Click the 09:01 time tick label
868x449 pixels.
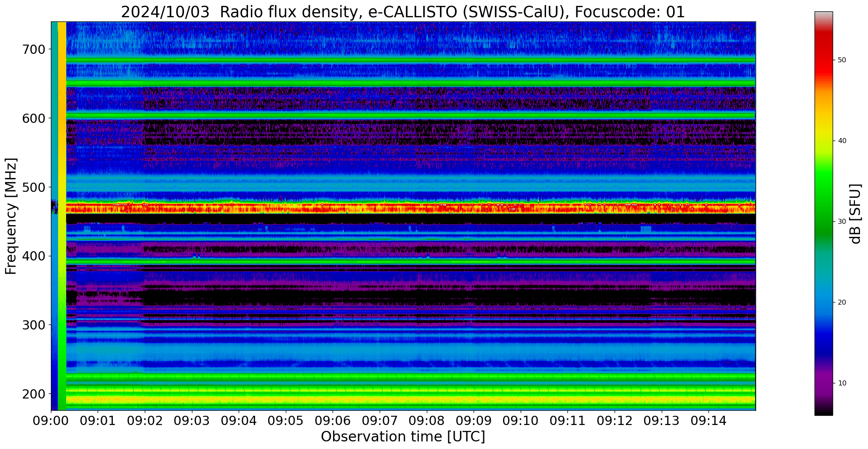coord(98,421)
